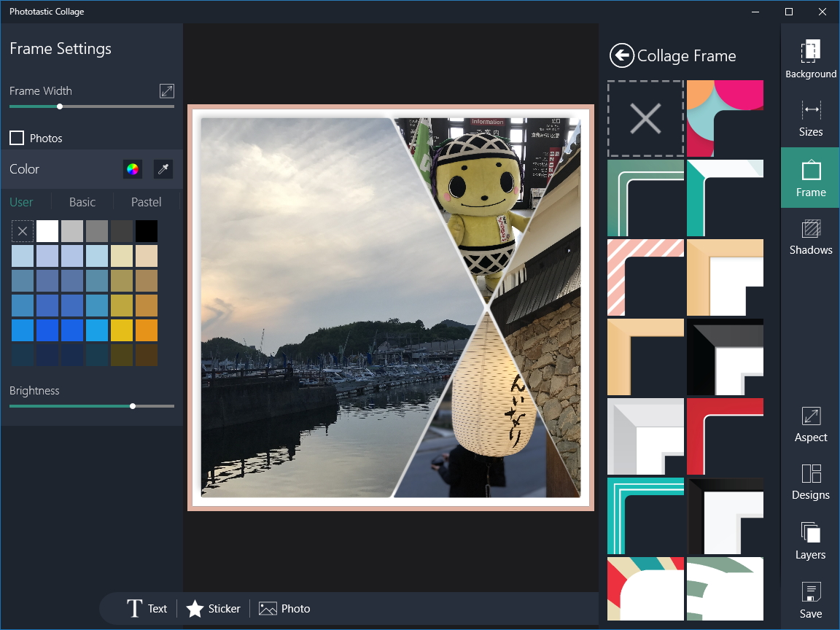This screenshot has height=630, width=840.
Task: Open the Layers panel
Action: [810, 541]
